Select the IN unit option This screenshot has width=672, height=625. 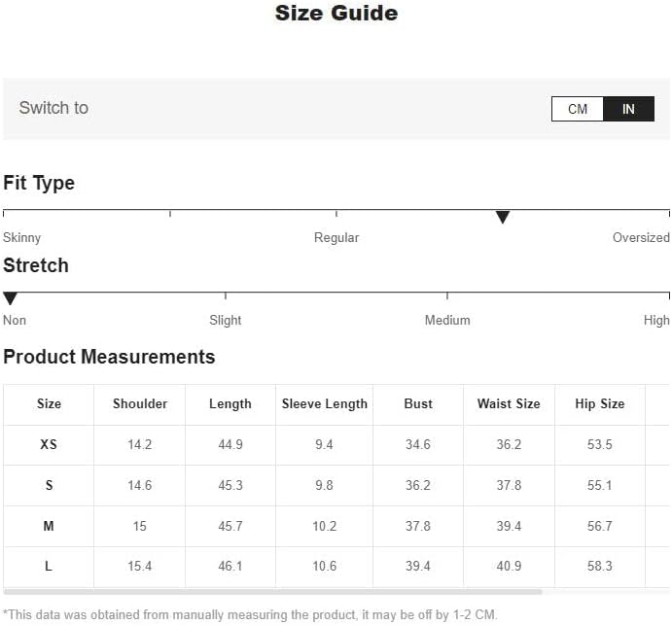[628, 109]
